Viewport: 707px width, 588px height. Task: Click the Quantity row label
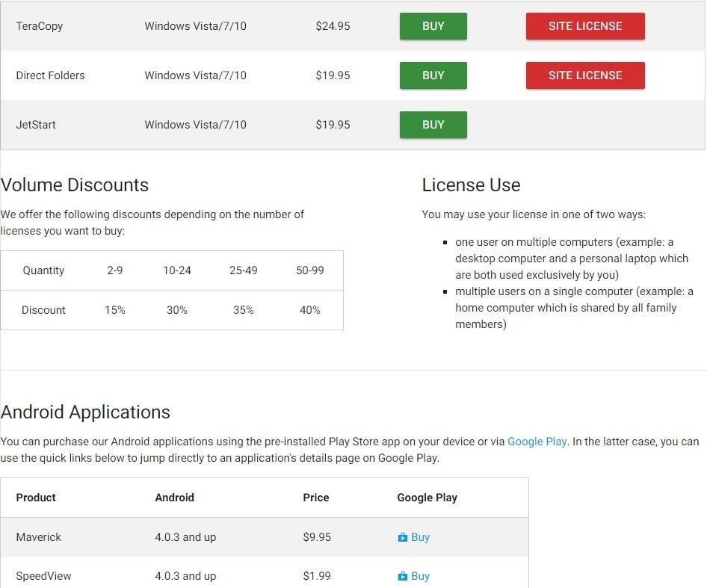pos(44,270)
